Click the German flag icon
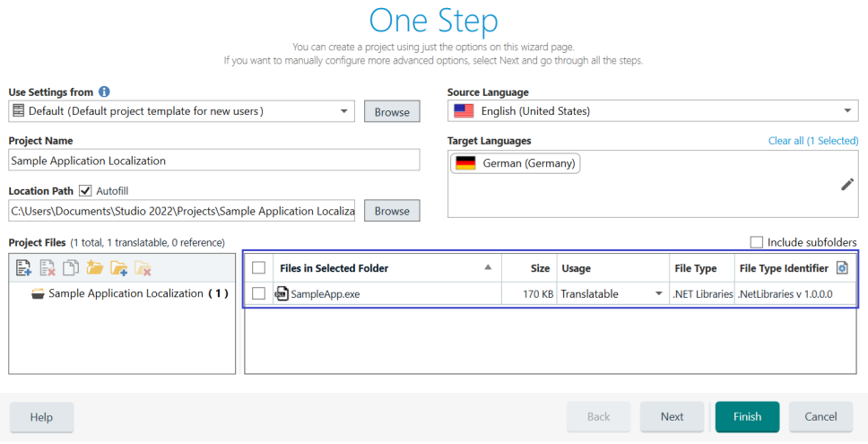 (x=465, y=163)
